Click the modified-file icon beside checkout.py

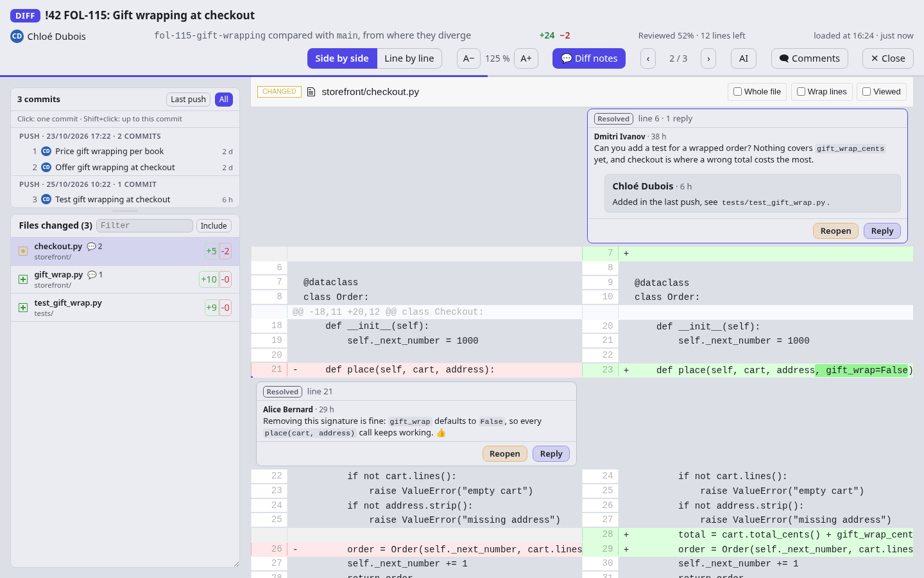tap(23, 251)
